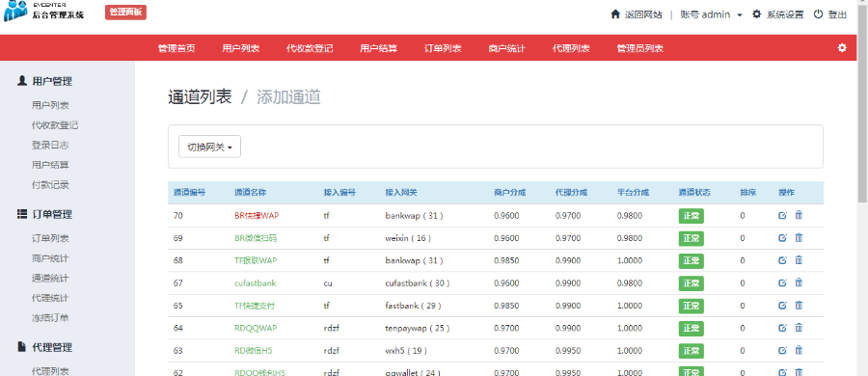Delete channel 67 cufastbank
This screenshot has height=376, width=868.
click(x=799, y=283)
